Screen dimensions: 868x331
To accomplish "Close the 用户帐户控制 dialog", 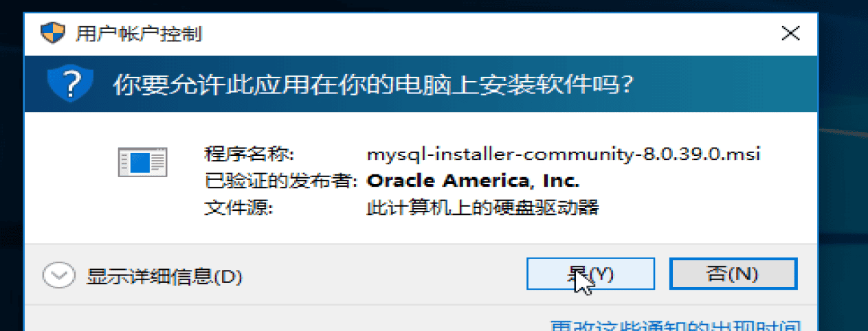I will (x=791, y=32).
